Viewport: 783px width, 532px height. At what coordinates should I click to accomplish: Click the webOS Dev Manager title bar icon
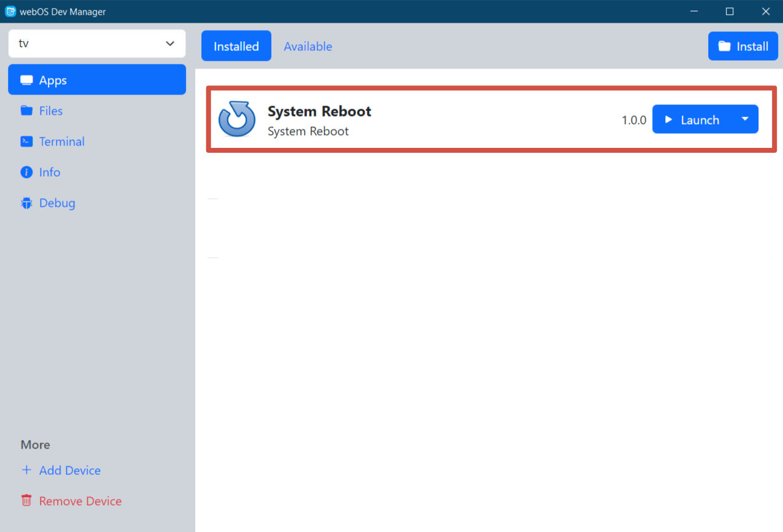click(10, 12)
